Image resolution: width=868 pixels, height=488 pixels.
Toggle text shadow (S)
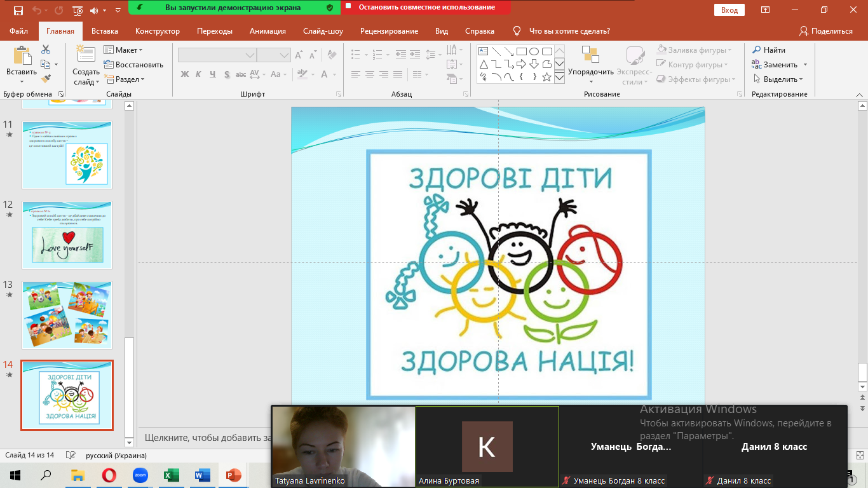click(226, 74)
